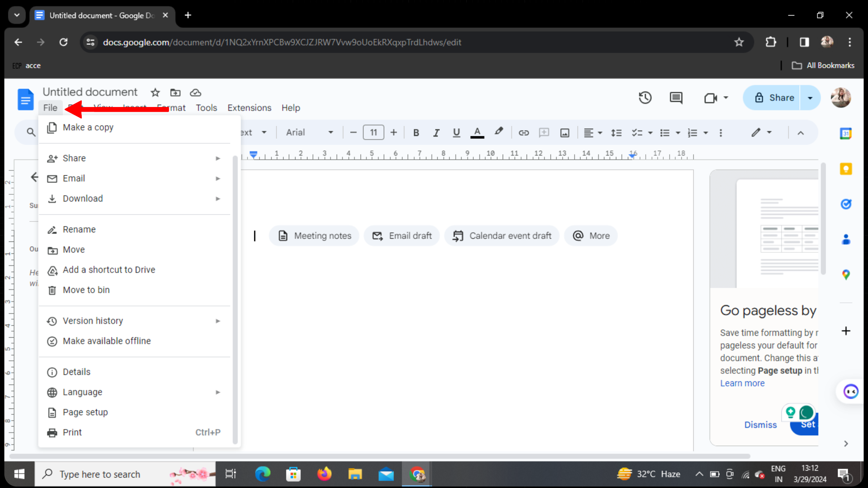Click the Meeting notes chip

pos(314,236)
